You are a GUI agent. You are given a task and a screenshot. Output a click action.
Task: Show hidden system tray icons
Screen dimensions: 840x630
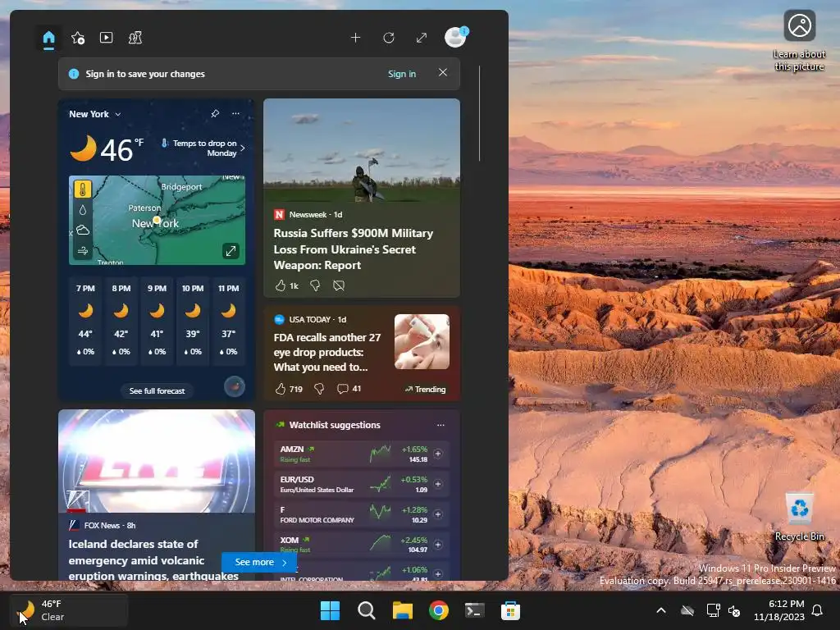tap(661, 610)
